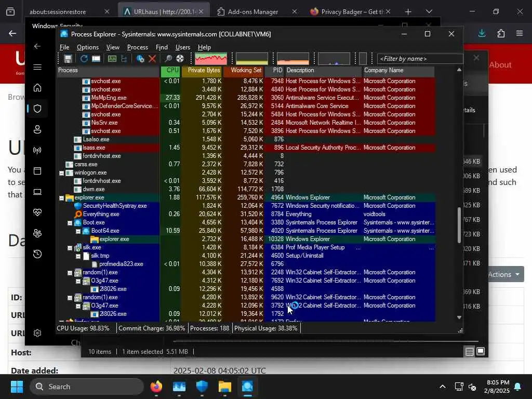Select the Everything.exe process row
Viewport: 532px width, 399px height.
coord(246,214)
